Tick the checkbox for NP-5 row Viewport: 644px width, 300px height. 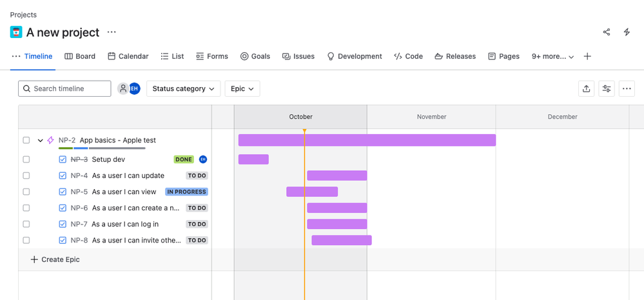(26, 192)
